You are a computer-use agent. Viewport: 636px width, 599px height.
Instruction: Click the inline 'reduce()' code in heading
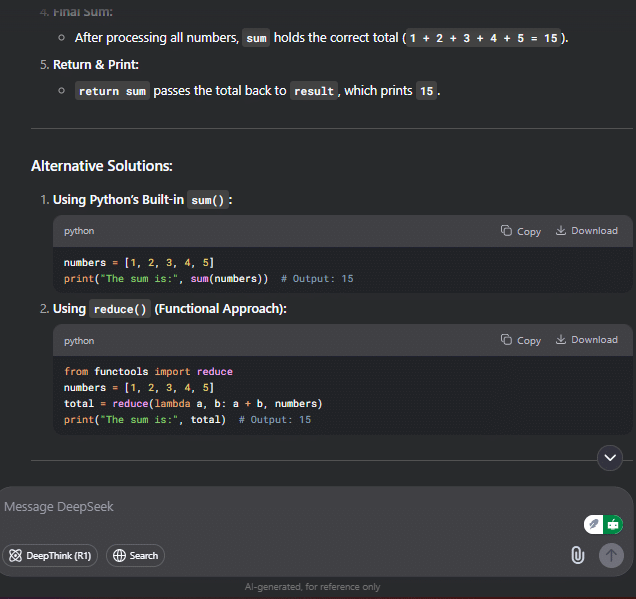[120, 309]
